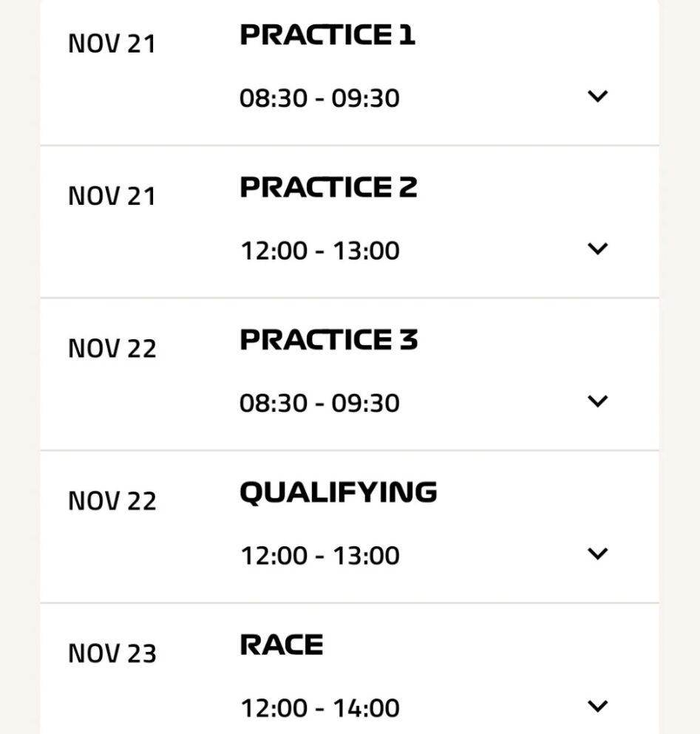The image size is (700, 734).
Task: Tap NOV 22 date beside Qualifying
Action: [x=112, y=501]
